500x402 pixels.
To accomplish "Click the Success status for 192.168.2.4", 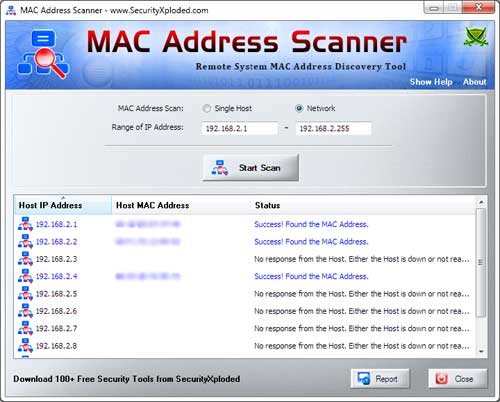I will (311, 276).
